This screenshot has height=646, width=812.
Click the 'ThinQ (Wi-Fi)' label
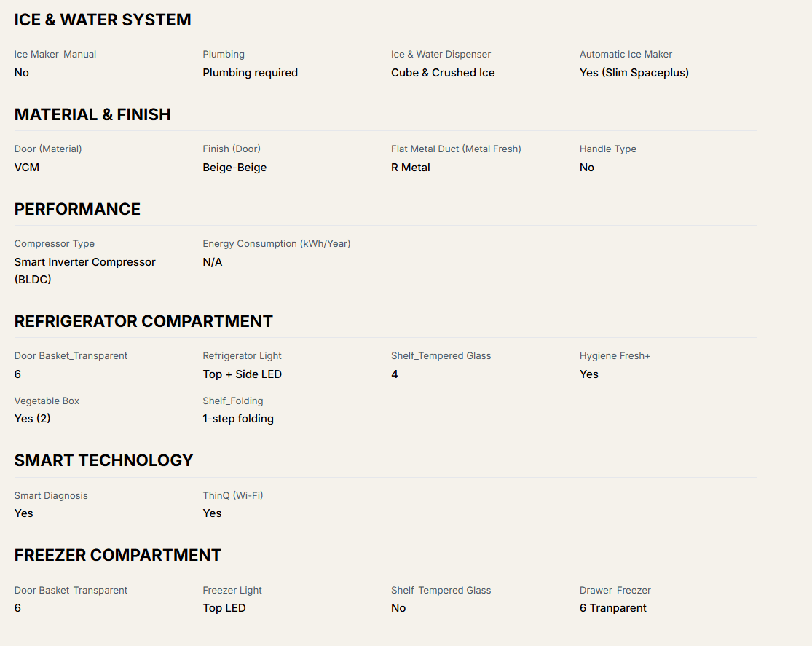click(232, 496)
